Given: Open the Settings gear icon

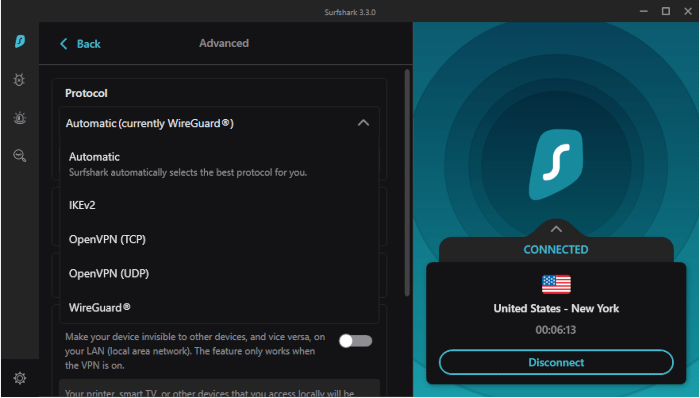Looking at the screenshot, I should (20, 378).
